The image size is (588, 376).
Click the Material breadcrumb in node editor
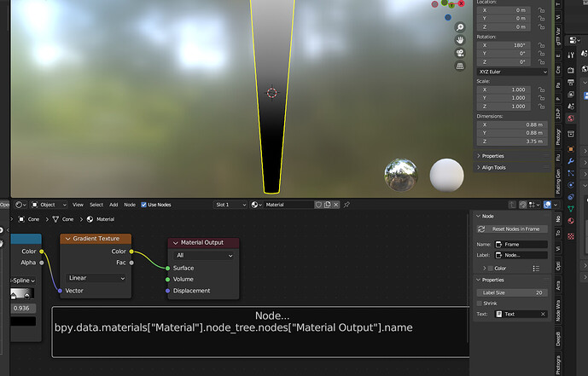point(101,219)
